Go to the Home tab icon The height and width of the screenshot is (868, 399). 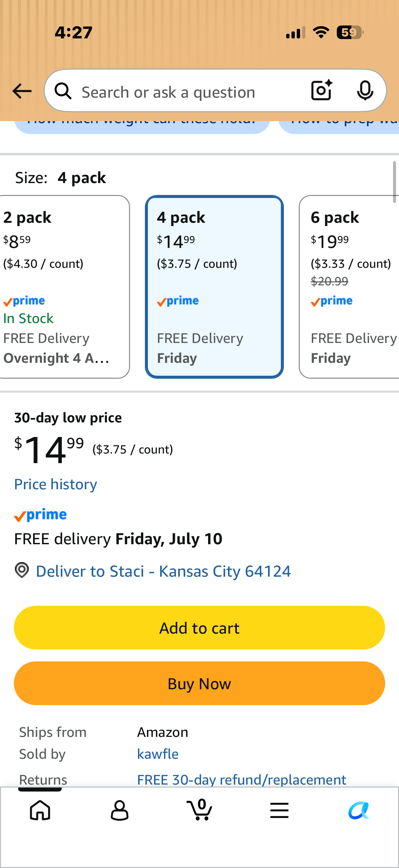pos(40,810)
